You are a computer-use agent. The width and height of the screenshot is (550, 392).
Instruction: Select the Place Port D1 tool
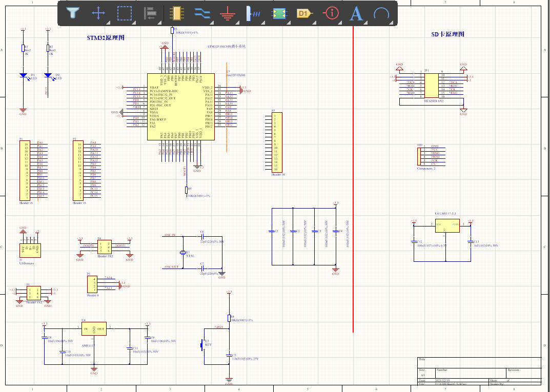coord(304,14)
